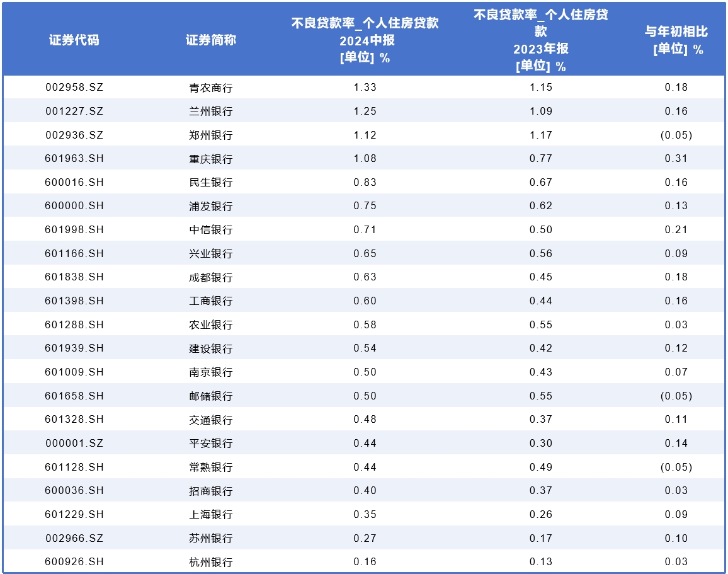Click 郑州银行's 2023 value 1.17
This screenshot has height=574, width=728.
coord(541,135)
